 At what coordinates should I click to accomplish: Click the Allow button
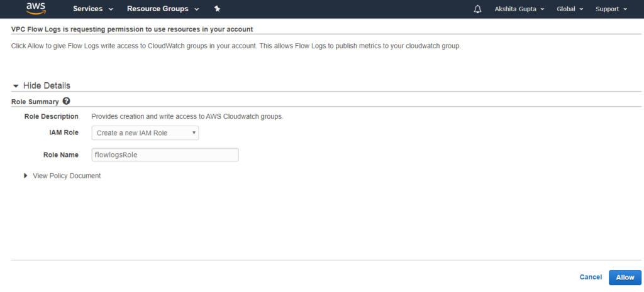click(x=625, y=277)
